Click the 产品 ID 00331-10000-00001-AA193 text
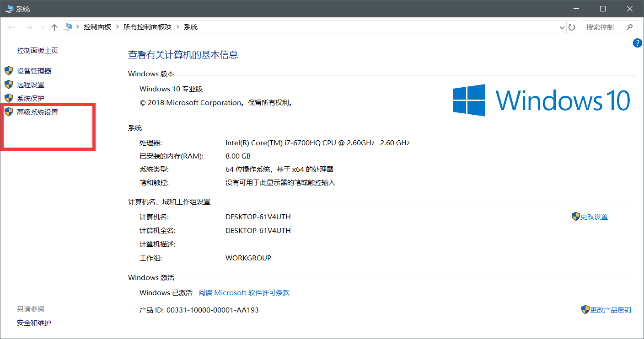 (199, 310)
